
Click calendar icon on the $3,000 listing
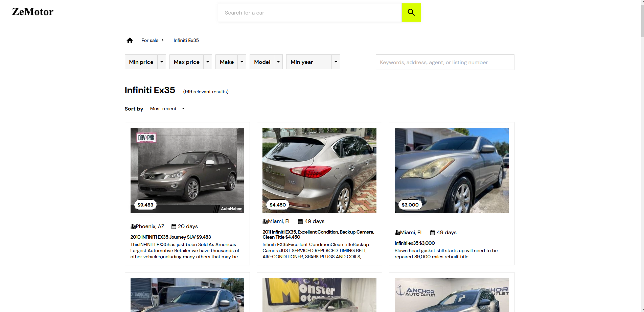coord(433,233)
